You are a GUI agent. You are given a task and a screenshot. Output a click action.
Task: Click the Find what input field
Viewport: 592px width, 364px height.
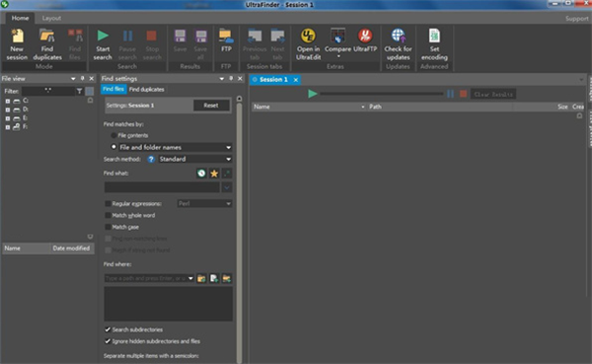[x=162, y=187]
